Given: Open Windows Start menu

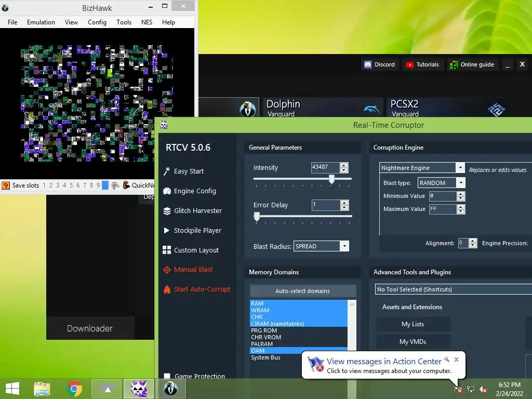Looking at the screenshot, I should click(x=12, y=389).
